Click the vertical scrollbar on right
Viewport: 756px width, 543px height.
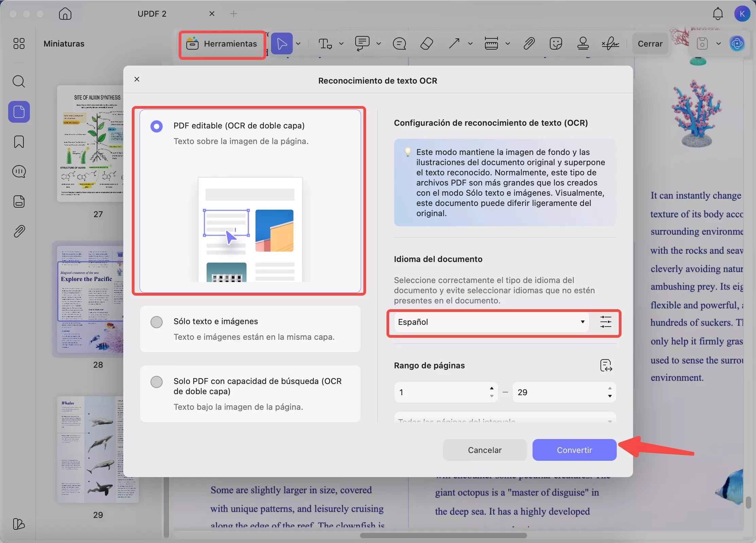pos(748,502)
